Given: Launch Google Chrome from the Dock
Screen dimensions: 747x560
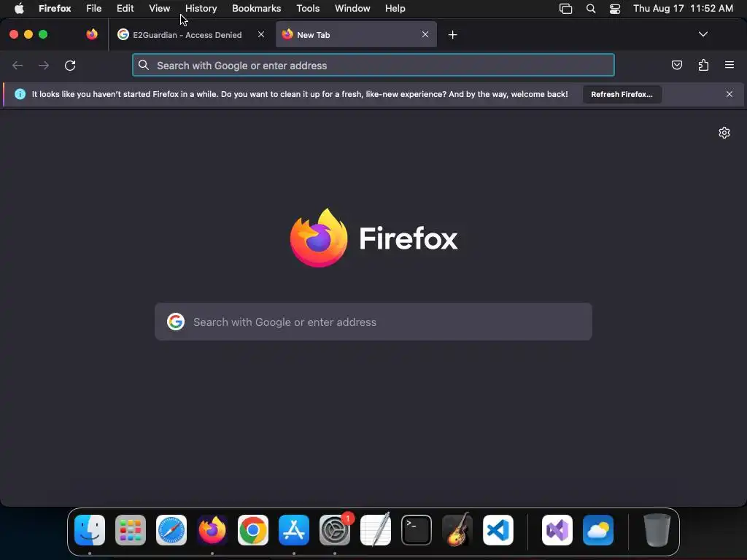Looking at the screenshot, I should coord(253,530).
